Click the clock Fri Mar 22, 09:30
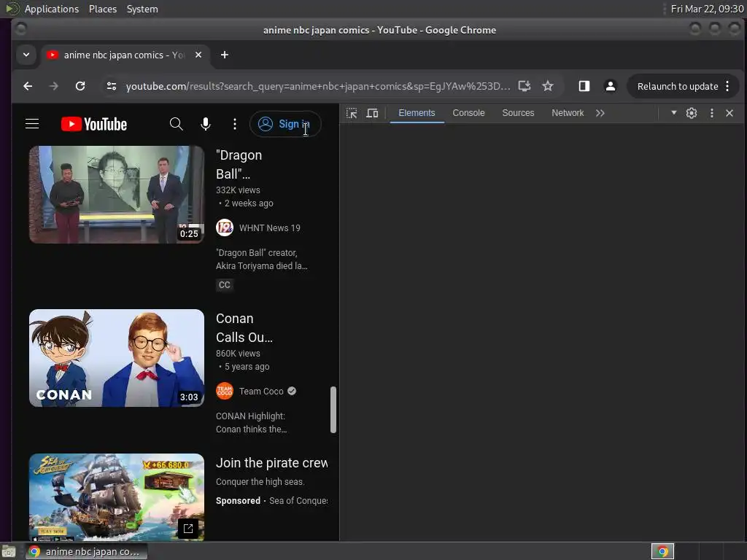747x560 pixels. point(707,9)
